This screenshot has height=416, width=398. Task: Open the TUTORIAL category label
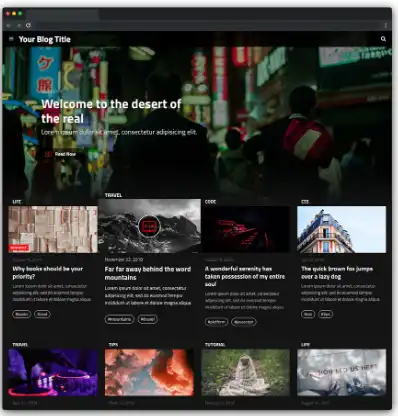coord(215,344)
